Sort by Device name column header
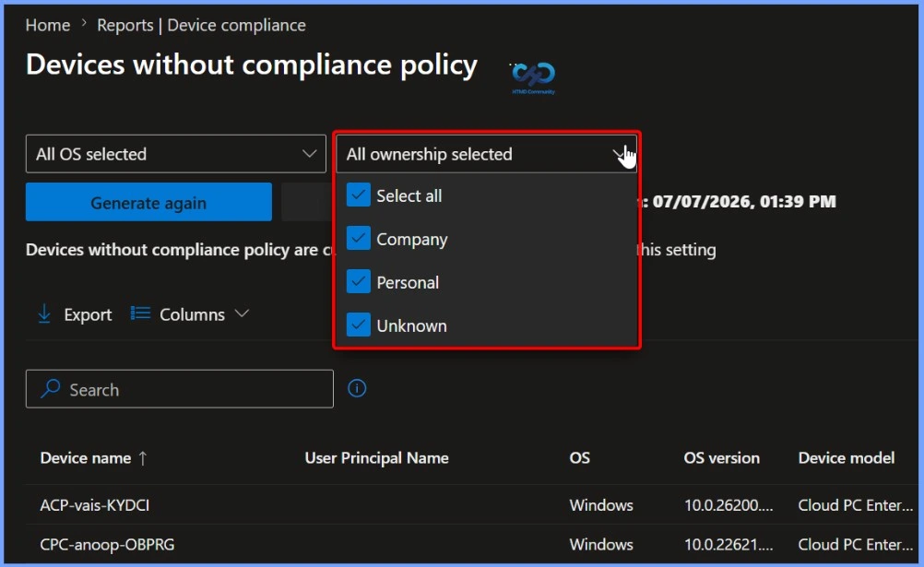The height and width of the screenshot is (567, 924). coord(86,458)
